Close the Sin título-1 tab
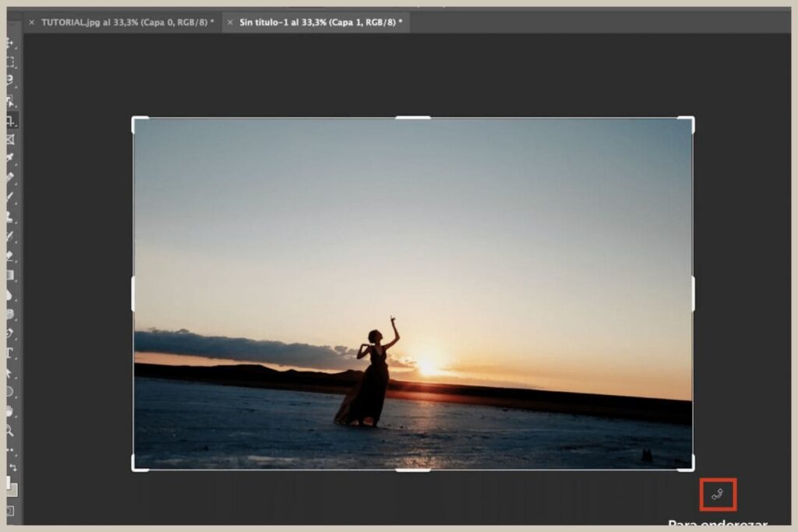 (x=230, y=23)
